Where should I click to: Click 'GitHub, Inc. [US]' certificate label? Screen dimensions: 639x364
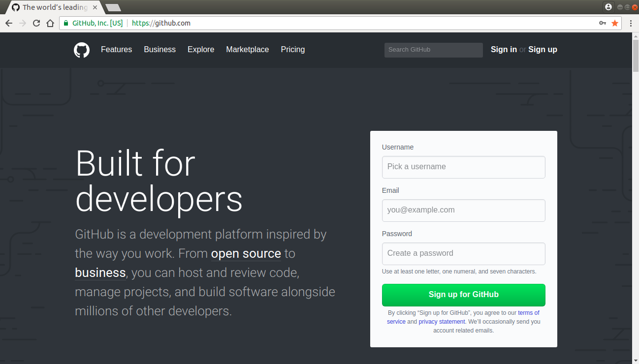[x=97, y=23]
